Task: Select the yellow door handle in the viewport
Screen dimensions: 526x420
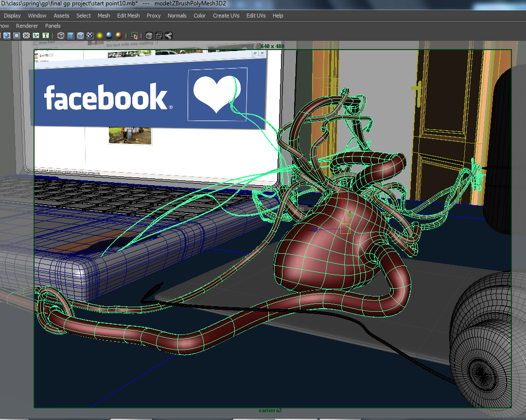Action: point(417,93)
